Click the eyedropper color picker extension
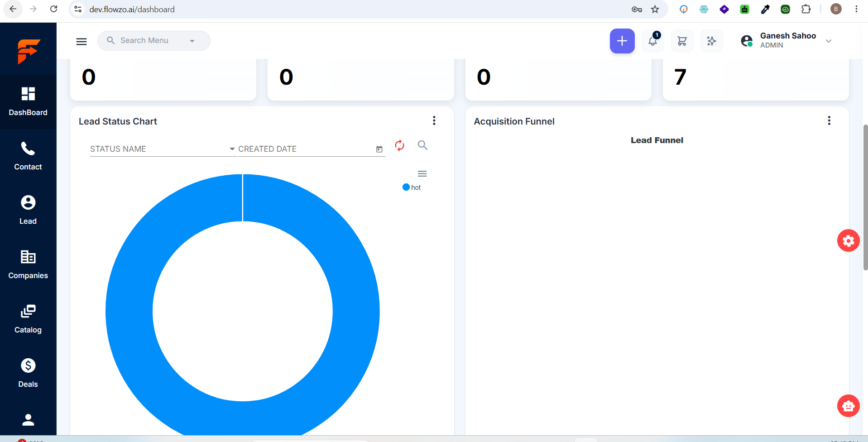Viewport: 868px width, 442px height. coord(765,9)
